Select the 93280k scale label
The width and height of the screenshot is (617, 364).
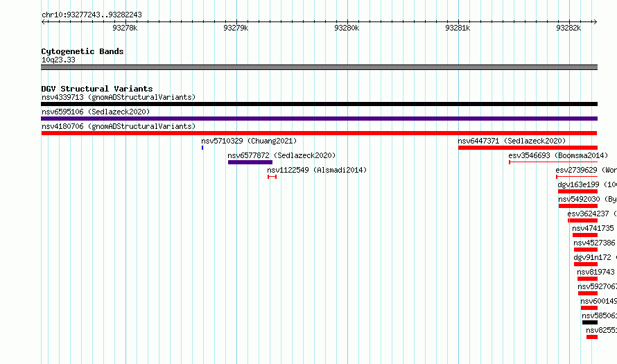point(347,28)
